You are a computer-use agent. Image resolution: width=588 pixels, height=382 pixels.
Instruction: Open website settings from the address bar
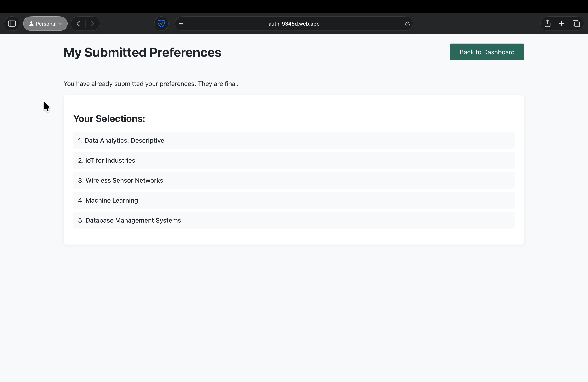coord(181,23)
